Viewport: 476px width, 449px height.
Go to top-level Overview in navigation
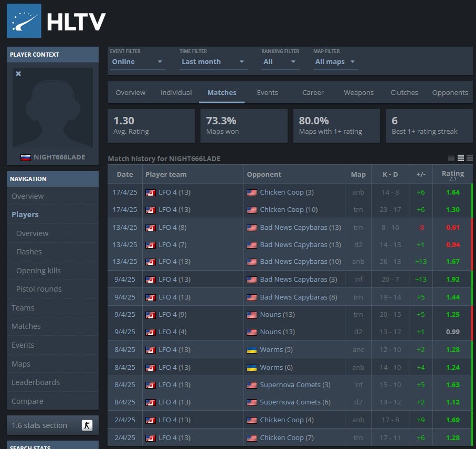click(52, 196)
